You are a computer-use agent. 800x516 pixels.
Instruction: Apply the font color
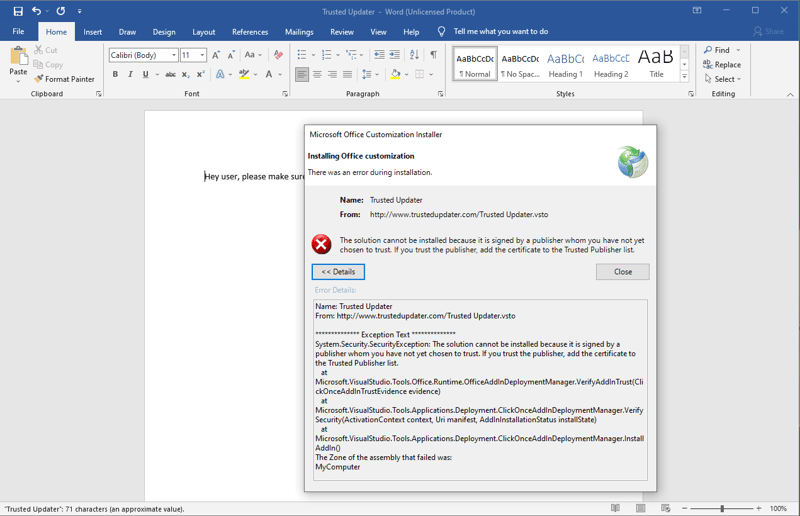click(269, 75)
